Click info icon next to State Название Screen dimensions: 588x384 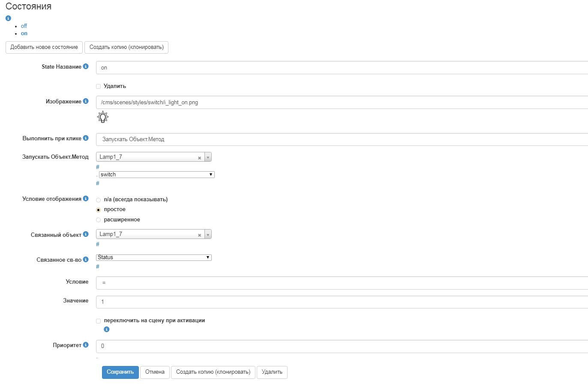pos(86,67)
